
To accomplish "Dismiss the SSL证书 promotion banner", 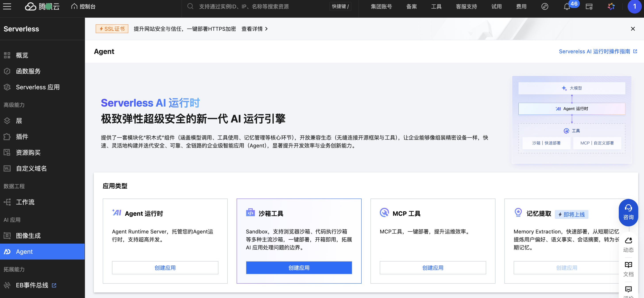I will (632, 29).
